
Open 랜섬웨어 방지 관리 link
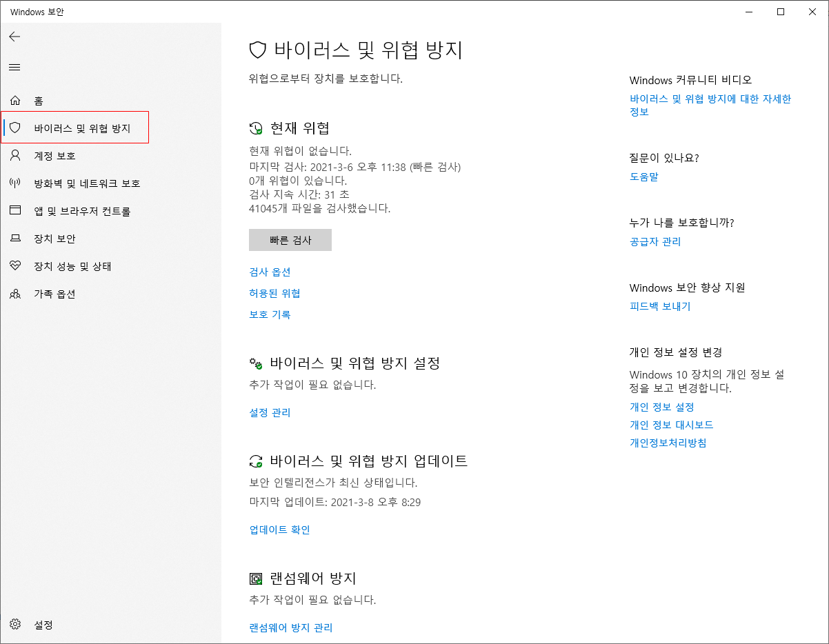tap(290, 627)
